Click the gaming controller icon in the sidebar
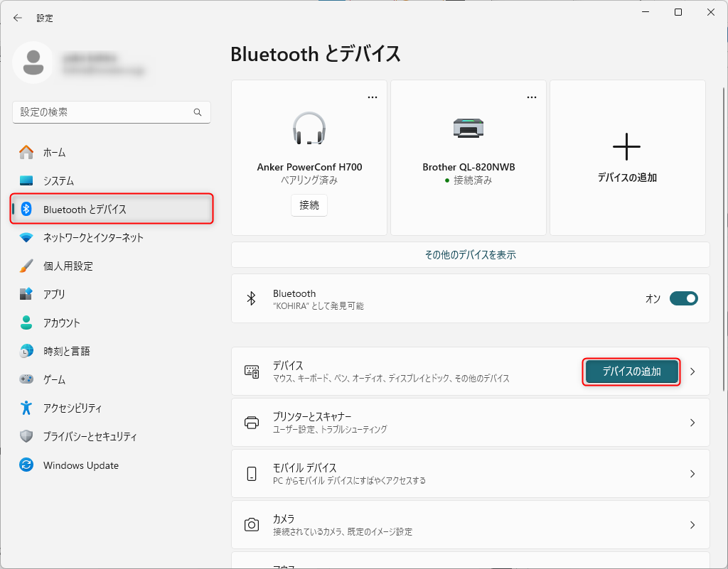The image size is (728, 569). (26, 379)
